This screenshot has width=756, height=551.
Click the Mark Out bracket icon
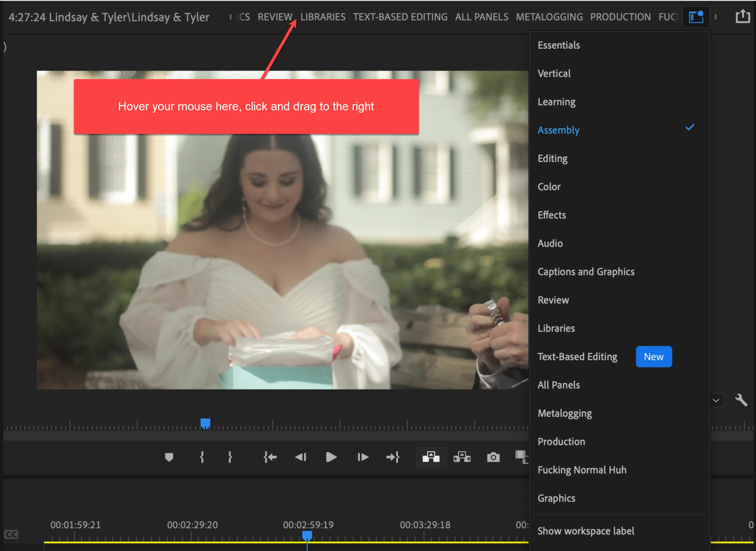(x=230, y=457)
